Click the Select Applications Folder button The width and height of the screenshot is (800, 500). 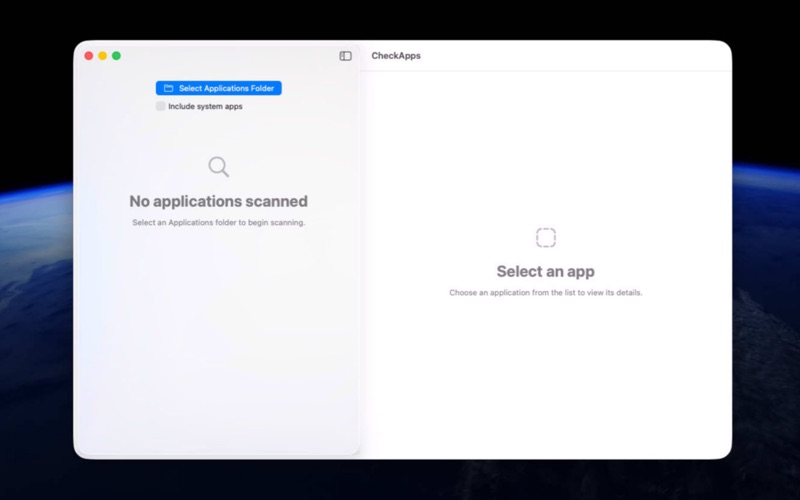(x=218, y=88)
